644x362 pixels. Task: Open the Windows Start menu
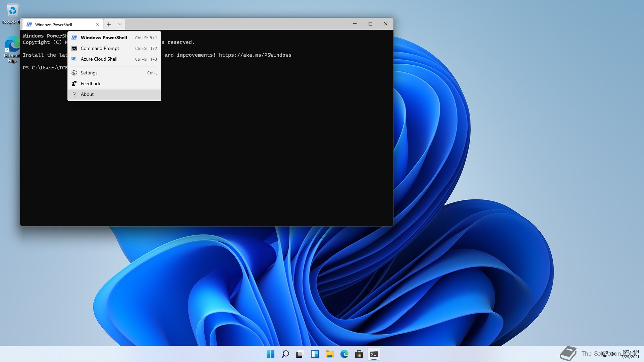click(x=270, y=354)
